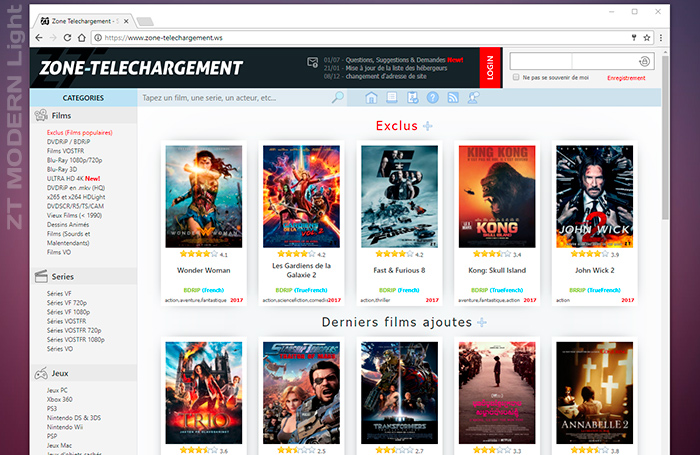Open the RSS feed icon

coord(453,97)
